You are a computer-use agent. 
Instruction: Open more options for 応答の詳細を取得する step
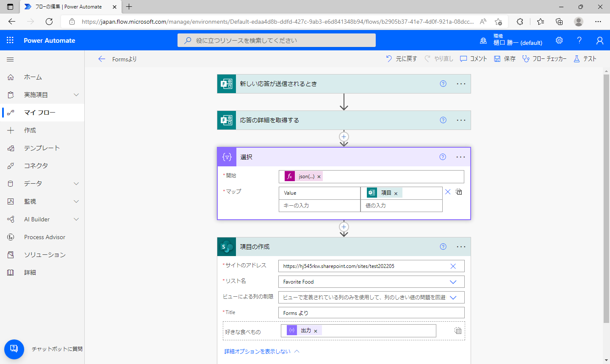461,120
